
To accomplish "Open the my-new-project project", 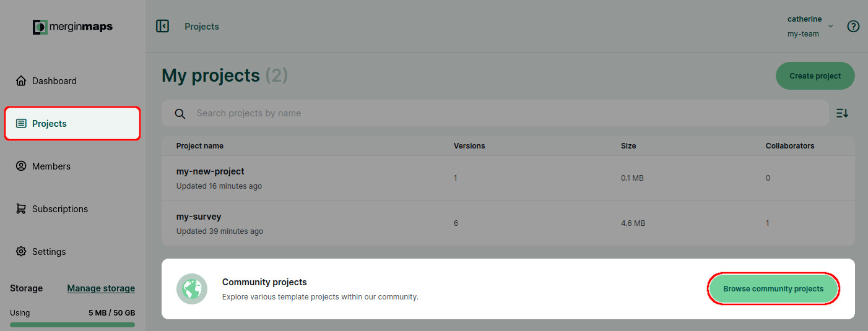I will 210,171.
